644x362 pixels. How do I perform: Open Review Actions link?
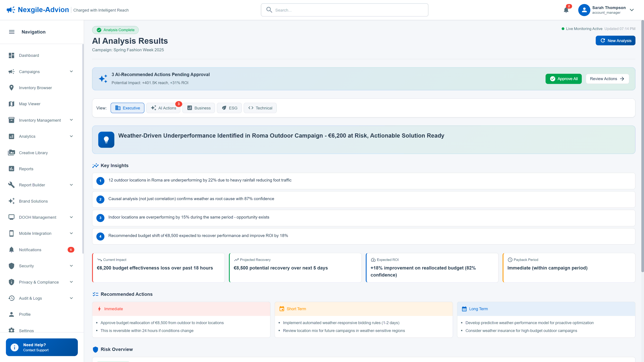tap(607, 79)
